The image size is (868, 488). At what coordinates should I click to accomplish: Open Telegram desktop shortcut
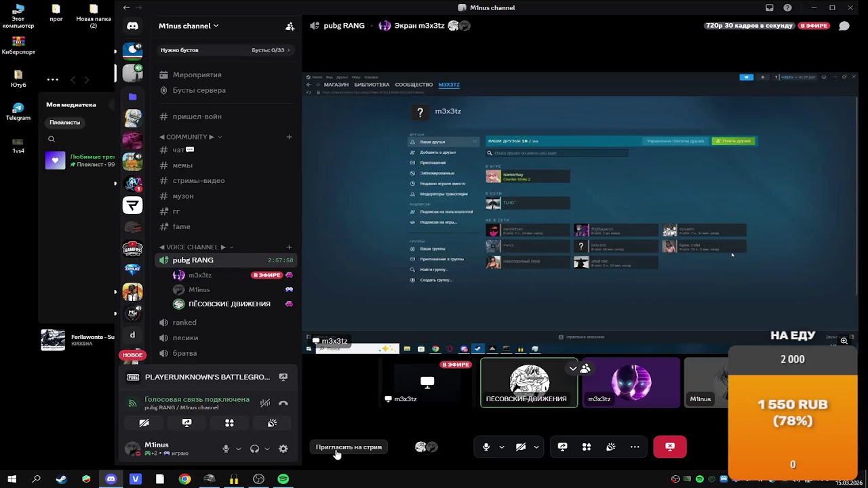click(18, 112)
